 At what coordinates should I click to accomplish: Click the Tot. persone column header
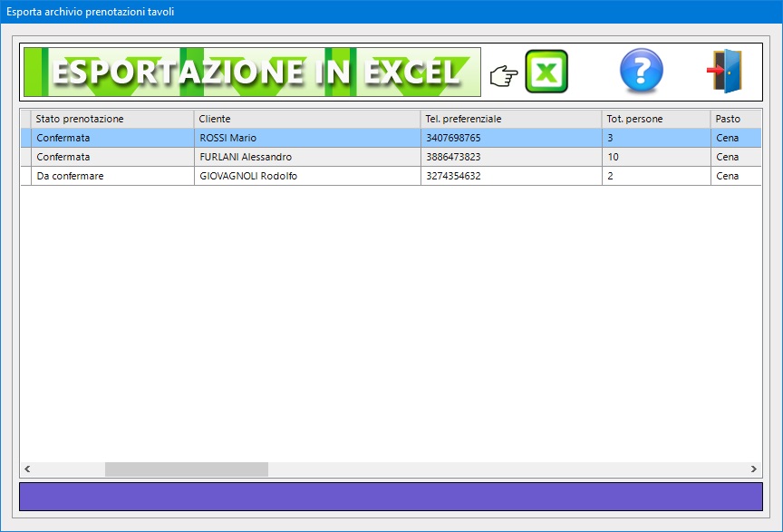coord(656,119)
